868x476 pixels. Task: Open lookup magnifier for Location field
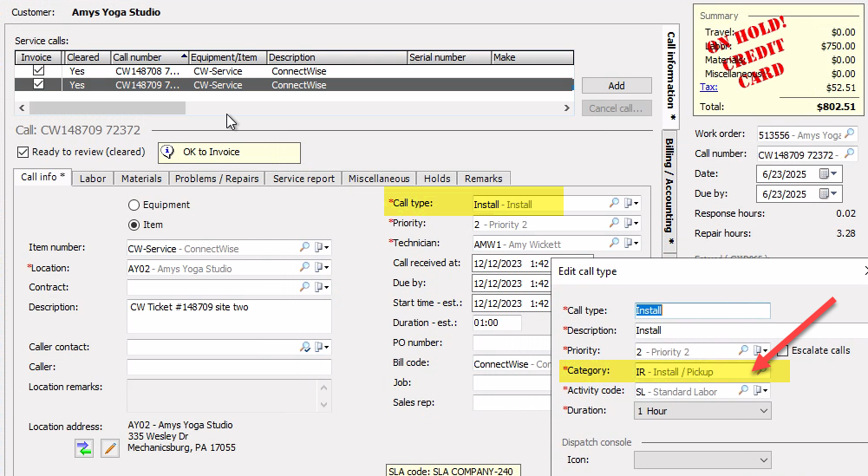pos(304,267)
